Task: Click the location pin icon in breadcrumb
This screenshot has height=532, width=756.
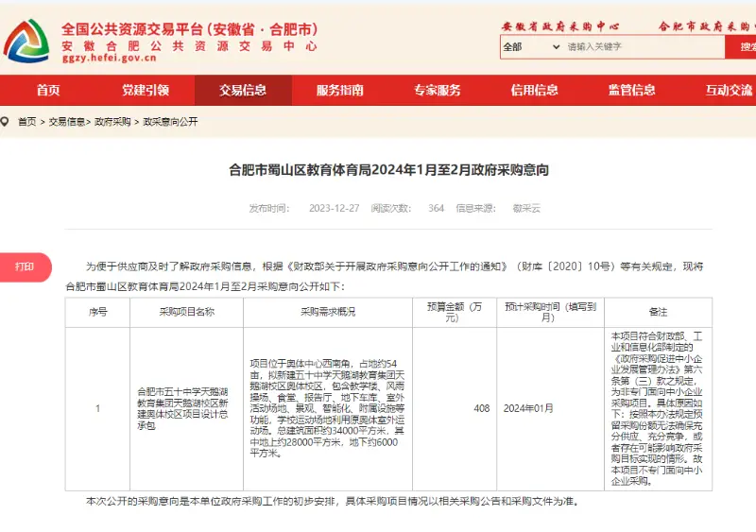Action: coord(5,122)
